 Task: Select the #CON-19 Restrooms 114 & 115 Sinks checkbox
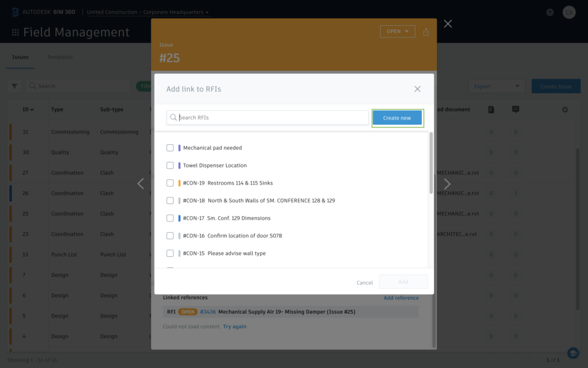point(170,183)
